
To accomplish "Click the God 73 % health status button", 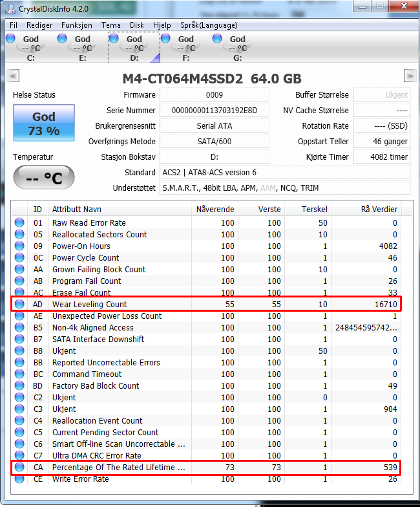I will tap(44, 123).
